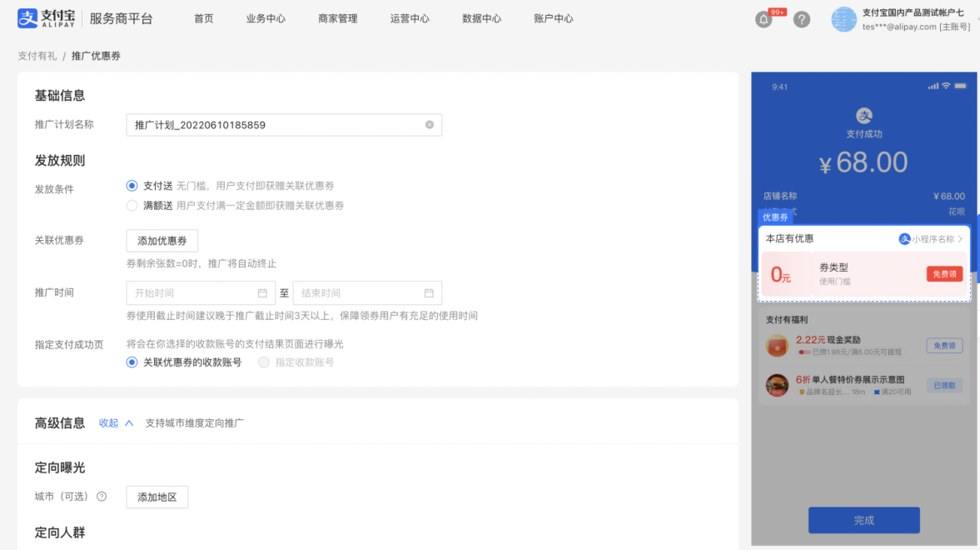Open the 商家管理 menu
Viewport: 980px width, 550px height.
click(x=337, y=19)
